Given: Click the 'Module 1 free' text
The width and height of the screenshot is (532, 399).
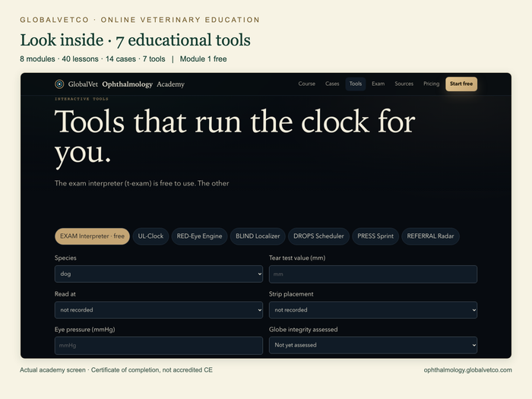Looking at the screenshot, I should pyautogui.click(x=203, y=59).
